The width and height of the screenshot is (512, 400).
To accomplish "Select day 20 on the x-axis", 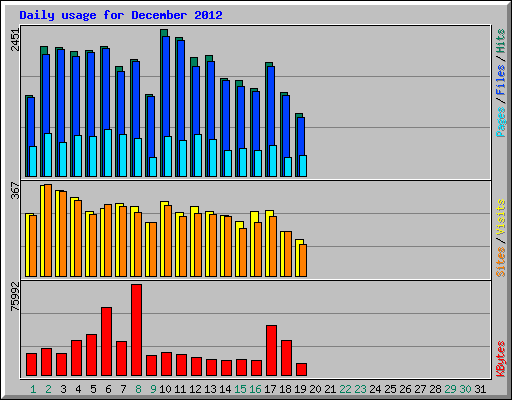I will point(315,389).
